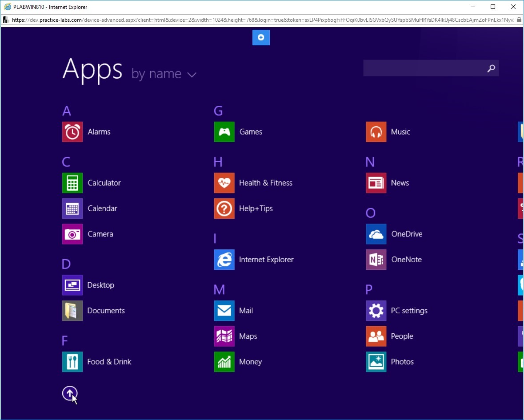Click the 'Calculator' app label
This screenshot has width=524, height=420.
(x=104, y=183)
